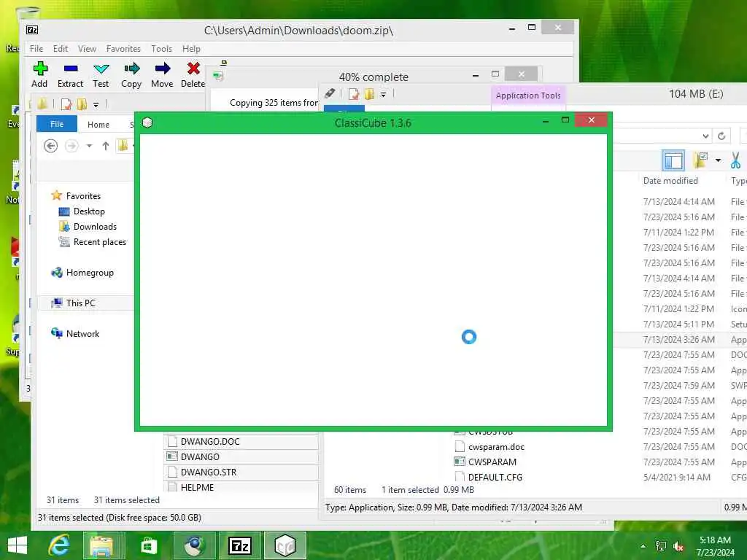The width and height of the screenshot is (747, 560).
Task: Select the 7/13/2024 3:26 AM file row
Action: pos(679,340)
